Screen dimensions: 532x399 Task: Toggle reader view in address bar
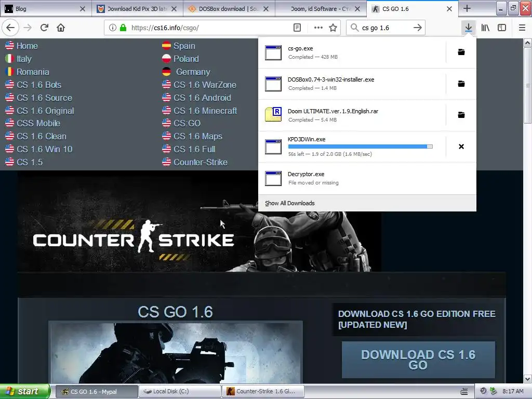point(297,28)
